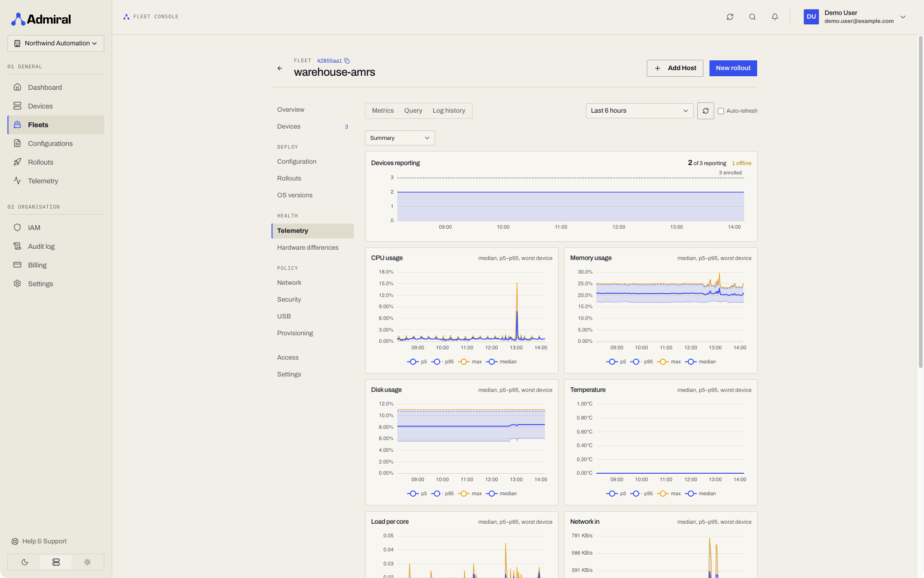Open the Audit log page
Image resolution: width=924 pixels, height=578 pixels.
point(56,246)
